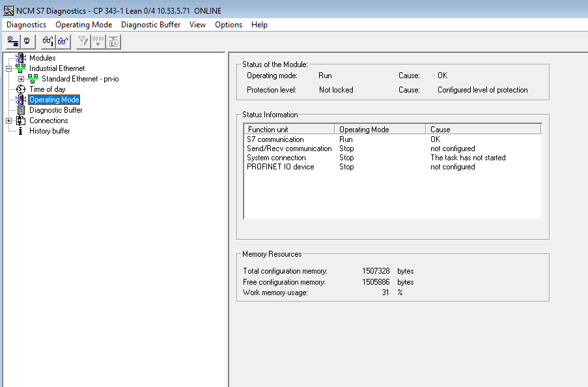
Task: Open the Operating Mode menu
Action: tap(83, 25)
